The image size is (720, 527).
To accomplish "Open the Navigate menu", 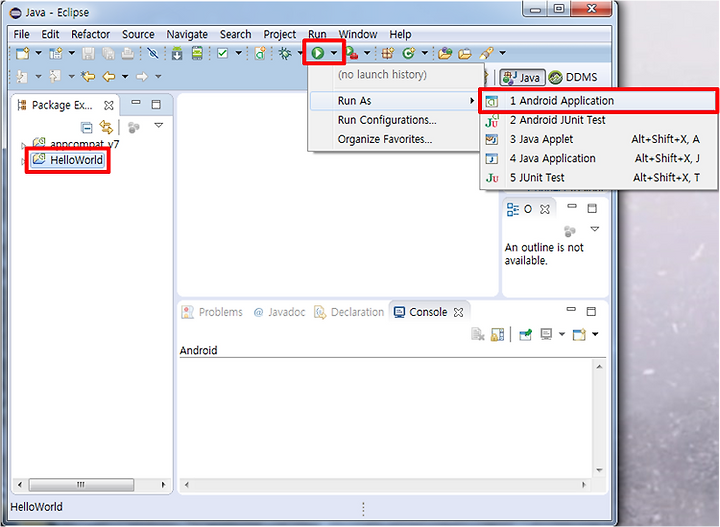I will pos(187,34).
